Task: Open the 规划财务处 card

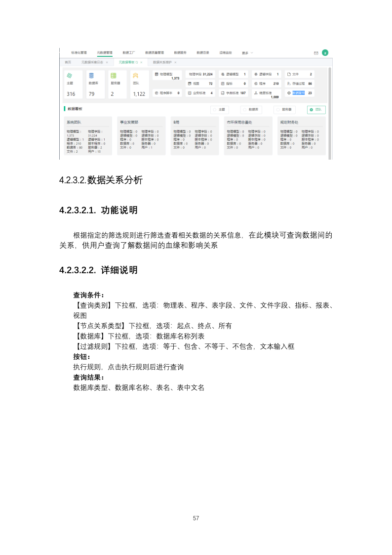Action: click(x=302, y=136)
